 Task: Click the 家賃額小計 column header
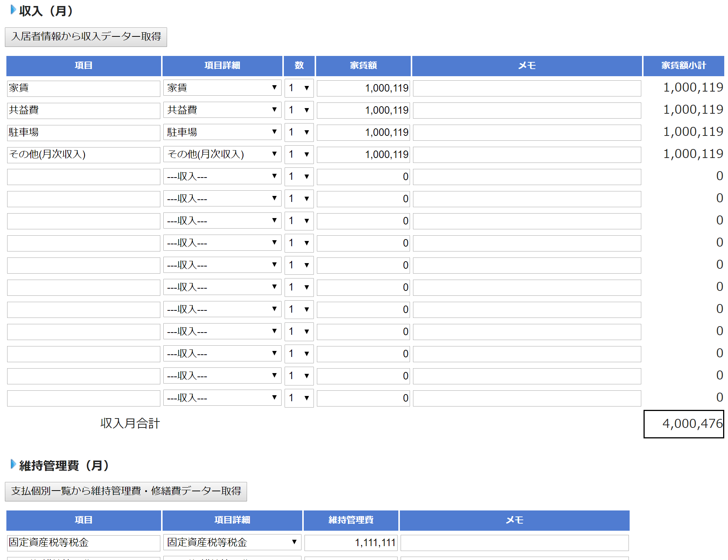coord(683,66)
